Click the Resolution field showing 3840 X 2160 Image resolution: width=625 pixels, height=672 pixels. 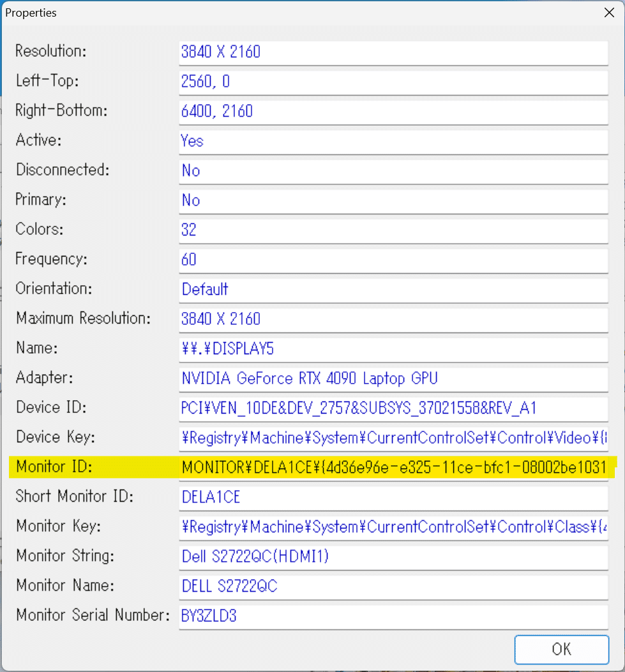(x=393, y=53)
